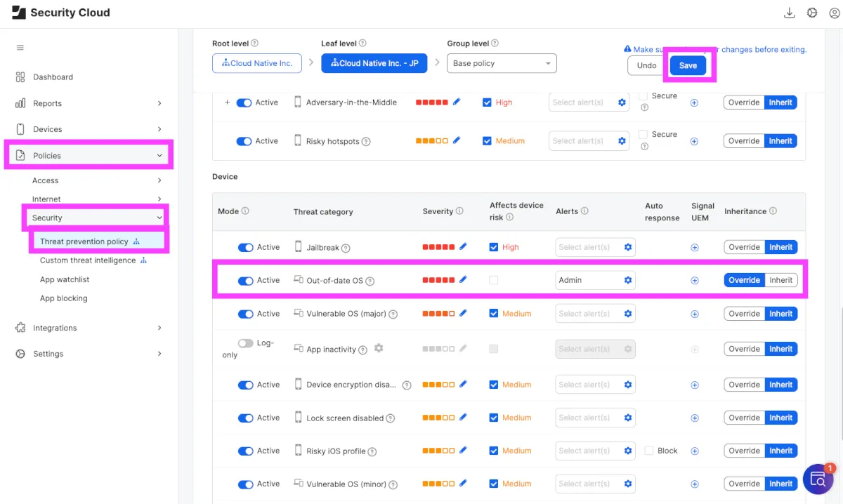The image size is (843, 504).
Task: Click the download icon in top bar
Action: 789,13
